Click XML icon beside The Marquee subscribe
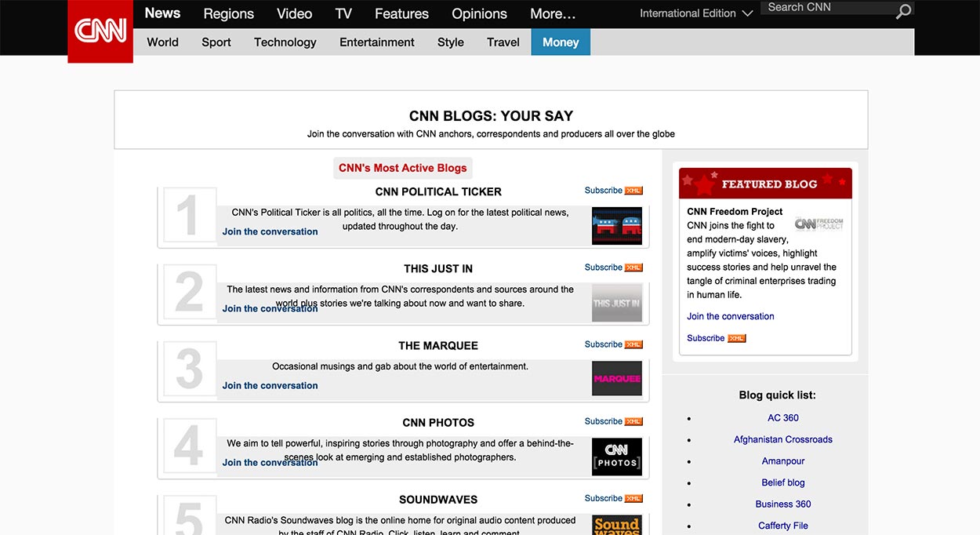This screenshot has width=980, height=535. click(x=633, y=344)
